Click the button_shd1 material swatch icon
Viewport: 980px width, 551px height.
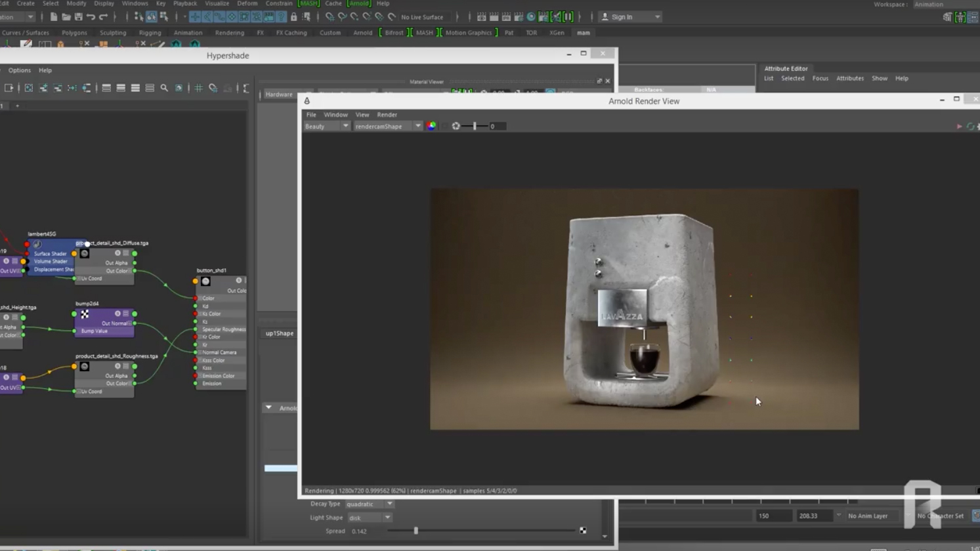tap(205, 281)
